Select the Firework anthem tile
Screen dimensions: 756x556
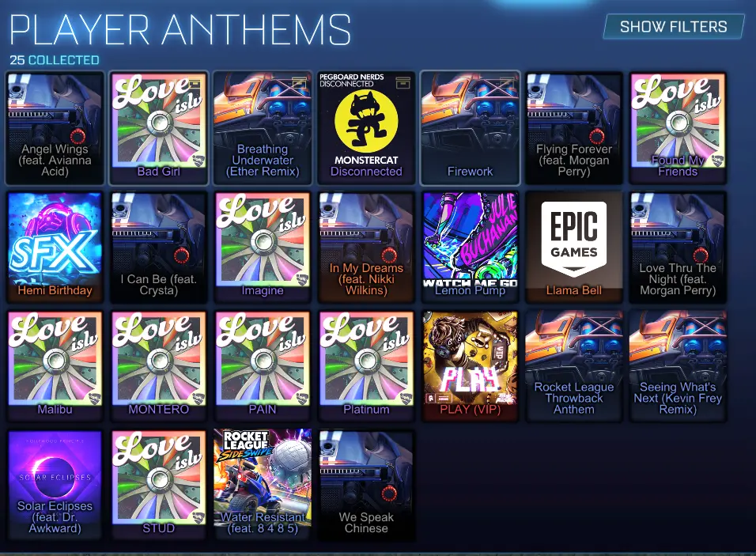click(x=470, y=128)
